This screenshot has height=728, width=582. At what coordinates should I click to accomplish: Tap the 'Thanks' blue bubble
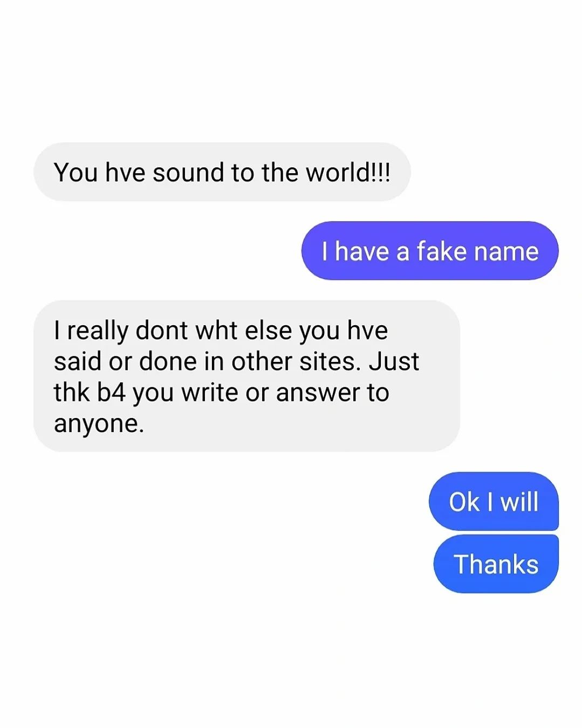click(496, 564)
